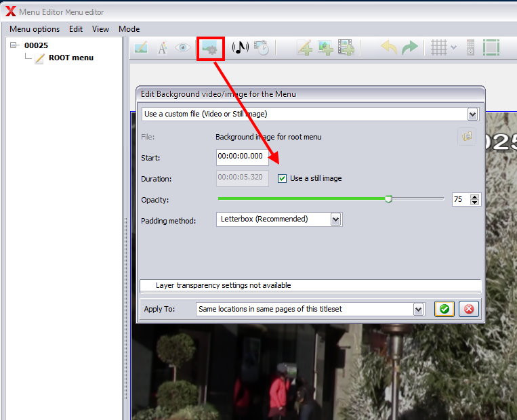Open the Edit menu
This screenshot has width=517, height=420.
pos(76,29)
